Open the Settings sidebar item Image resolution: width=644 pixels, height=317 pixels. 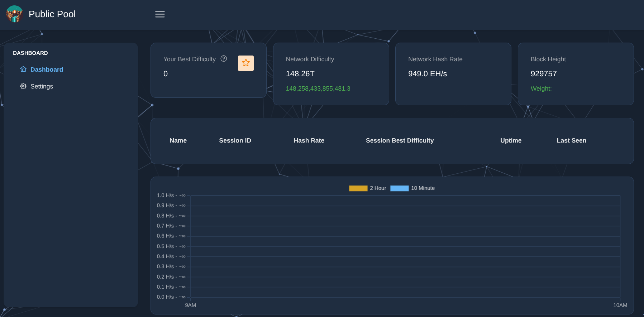pos(42,86)
